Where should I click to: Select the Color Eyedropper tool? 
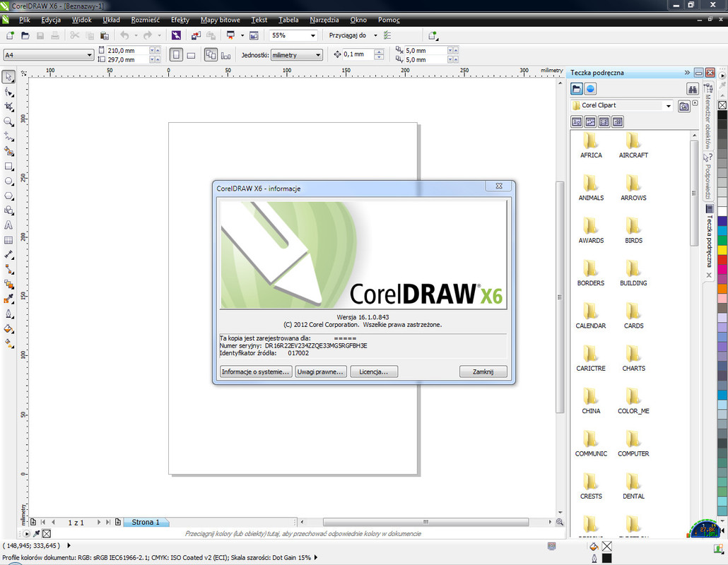(8, 299)
